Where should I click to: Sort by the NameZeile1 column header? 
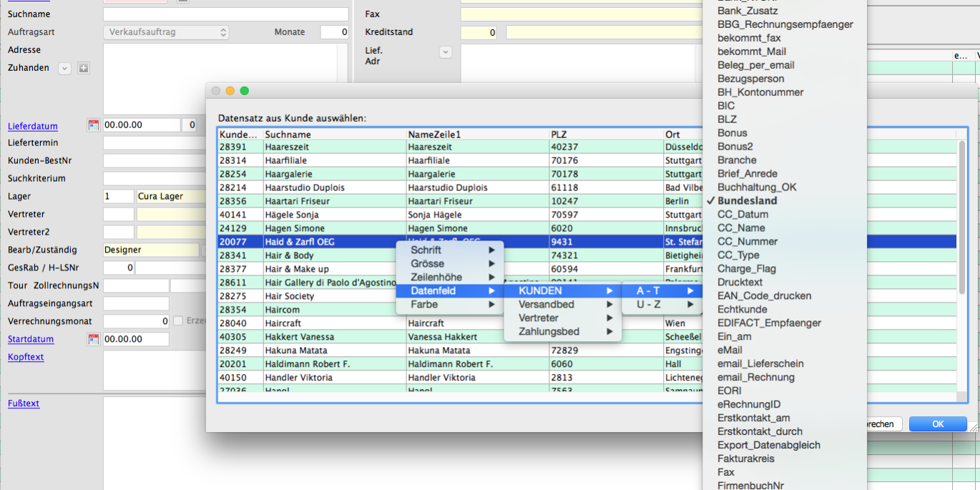[477, 134]
